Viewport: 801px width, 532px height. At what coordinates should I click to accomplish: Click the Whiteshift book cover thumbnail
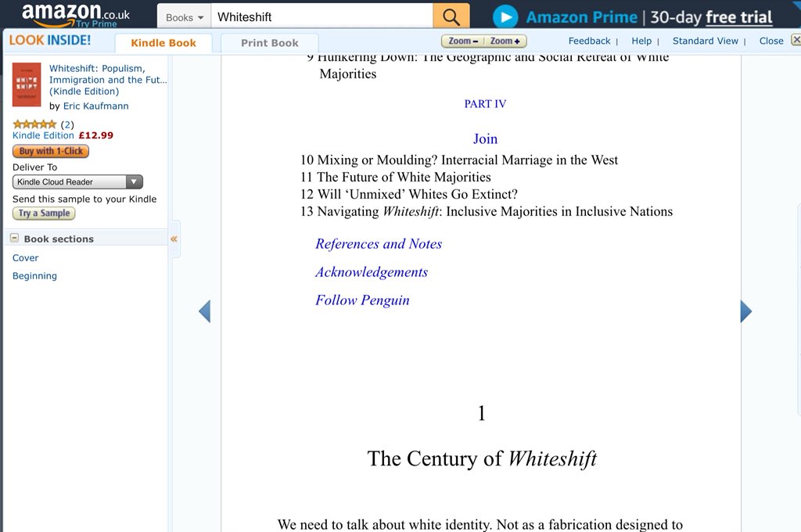[x=27, y=84]
